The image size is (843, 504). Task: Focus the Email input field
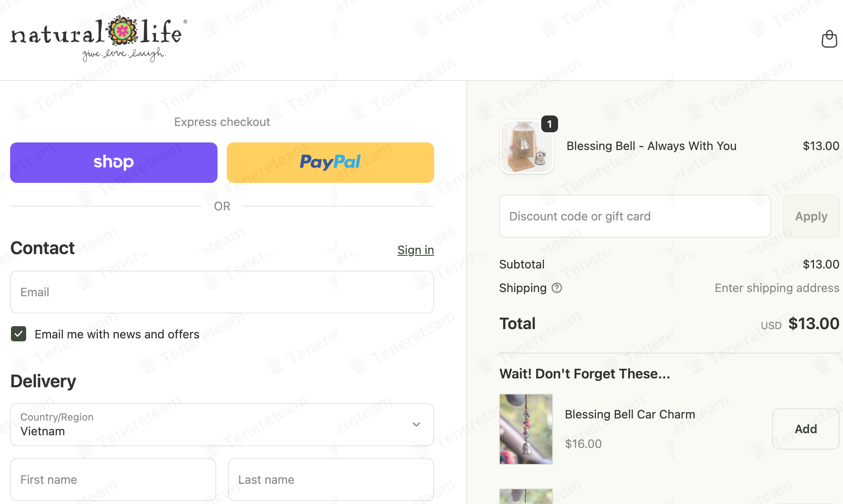point(222,292)
